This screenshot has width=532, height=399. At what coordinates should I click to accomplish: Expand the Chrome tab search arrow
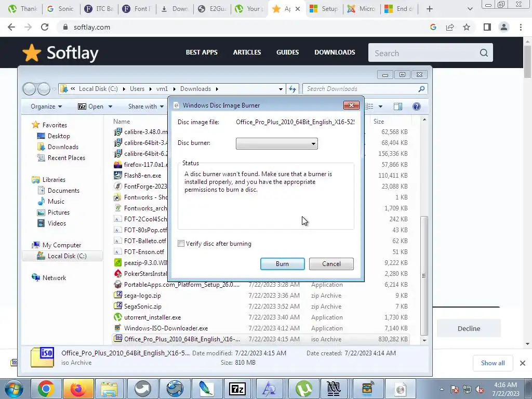click(x=470, y=9)
